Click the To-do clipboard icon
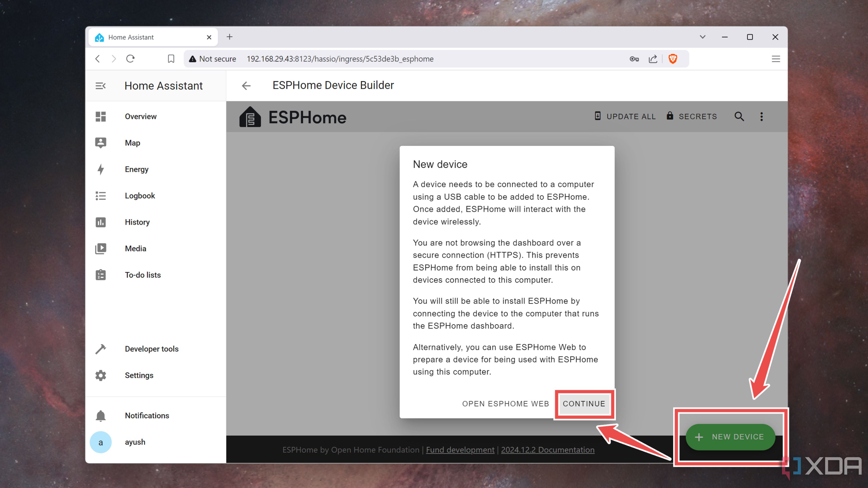The image size is (868, 488). [100, 275]
